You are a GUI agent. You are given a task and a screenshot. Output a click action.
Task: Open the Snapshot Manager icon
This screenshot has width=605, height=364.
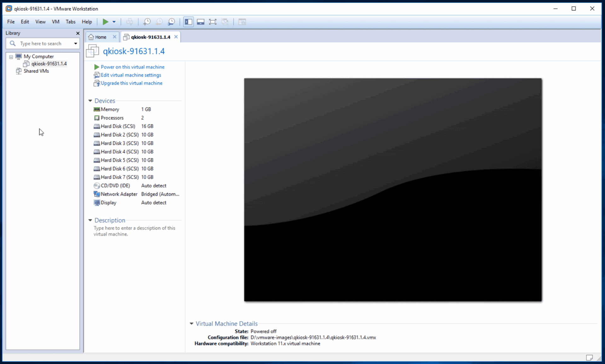(x=172, y=22)
